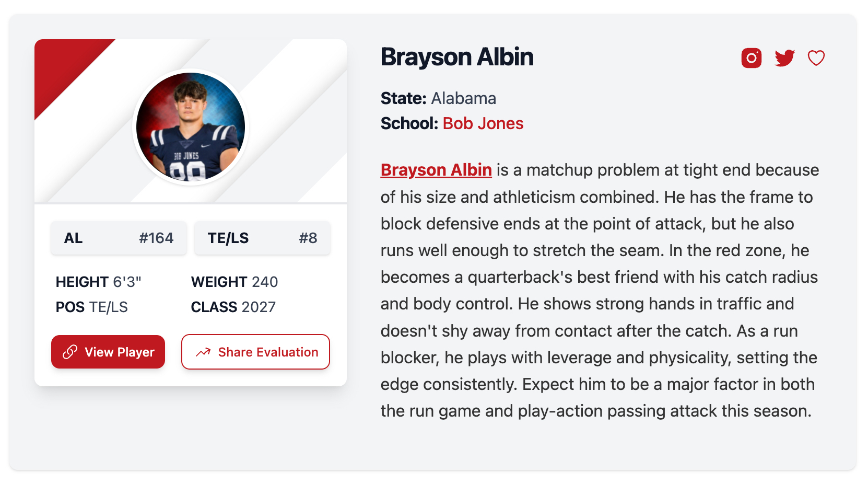Click the red corner triangle on card

point(60,65)
